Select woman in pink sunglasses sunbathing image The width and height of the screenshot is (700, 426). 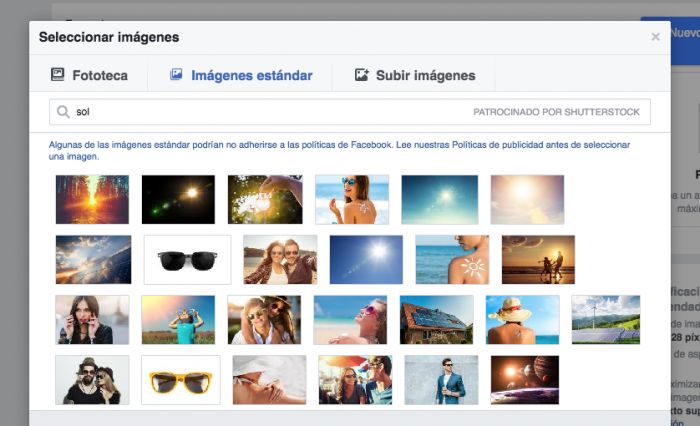[x=350, y=320]
